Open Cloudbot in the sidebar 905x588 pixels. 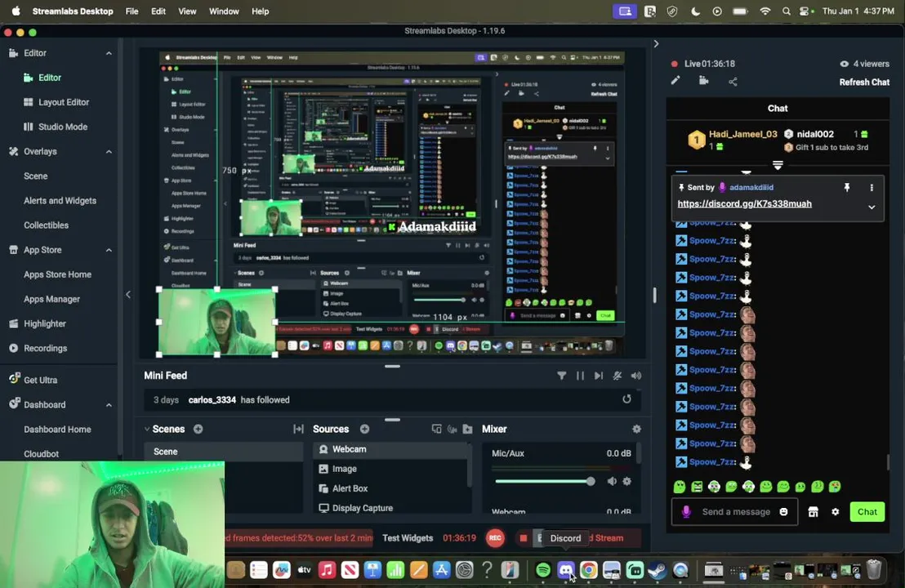[41, 453]
